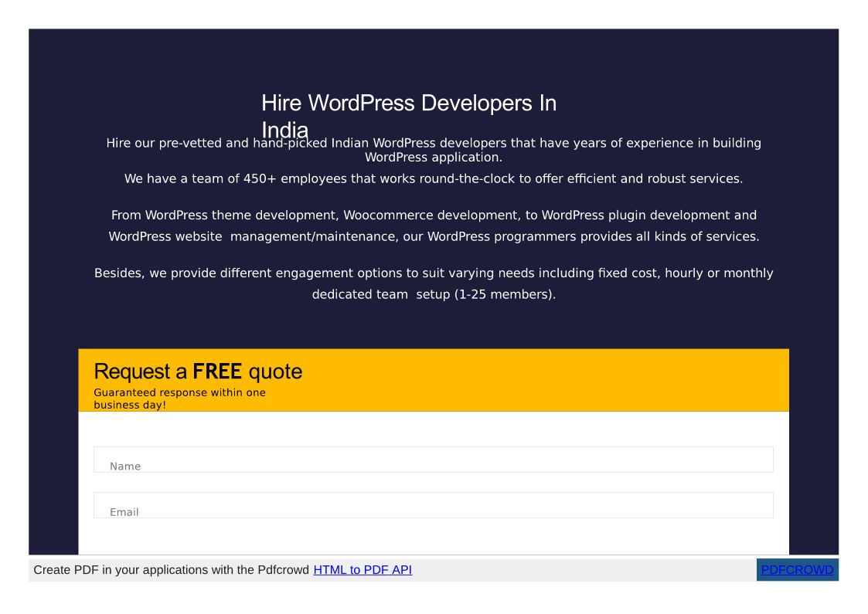Click 'WordPress application.' on second paragraph line
The height and width of the screenshot is (614, 868).
click(x=433, y=158)
